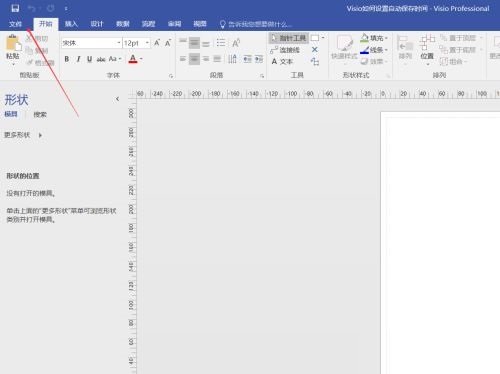Click the Justify alignment icon

point(217,59)
